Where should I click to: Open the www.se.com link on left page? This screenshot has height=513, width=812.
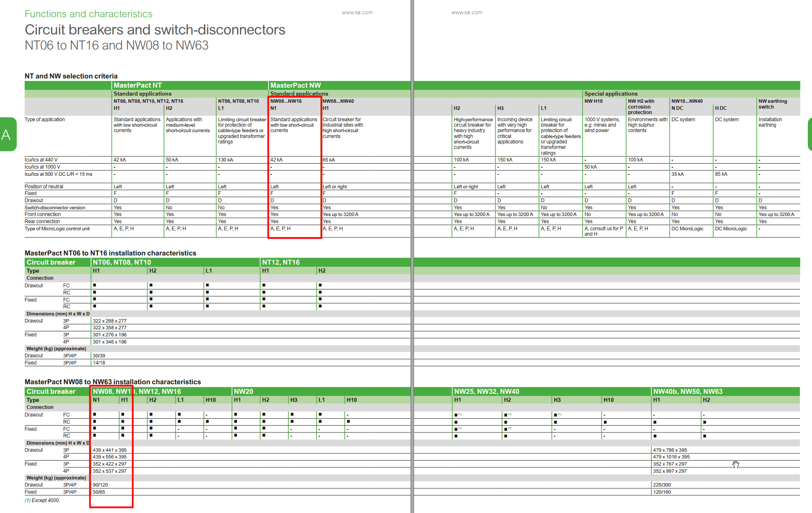pyautogui.click(x=357, y=13)
